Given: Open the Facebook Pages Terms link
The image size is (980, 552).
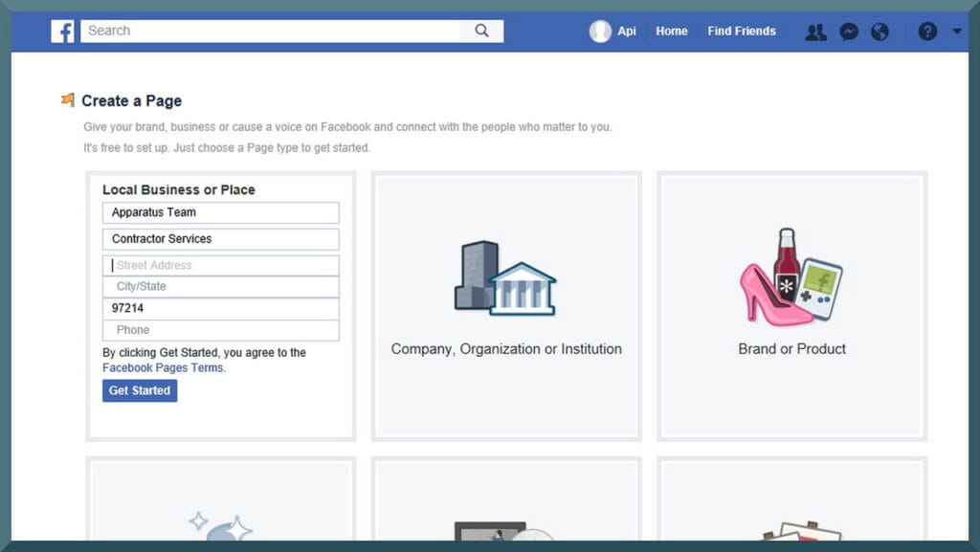Looking at the screenshot, I should (x=163, y=367).
